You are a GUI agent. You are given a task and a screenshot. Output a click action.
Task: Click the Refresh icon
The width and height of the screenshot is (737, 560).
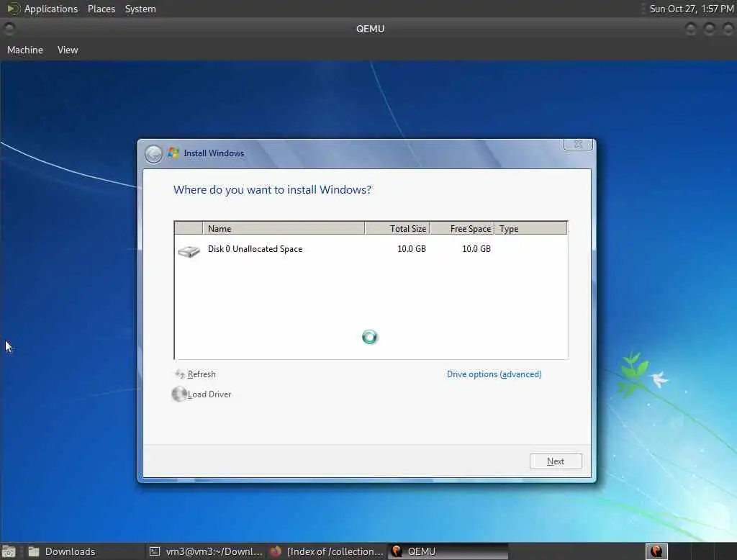[179, 374]
